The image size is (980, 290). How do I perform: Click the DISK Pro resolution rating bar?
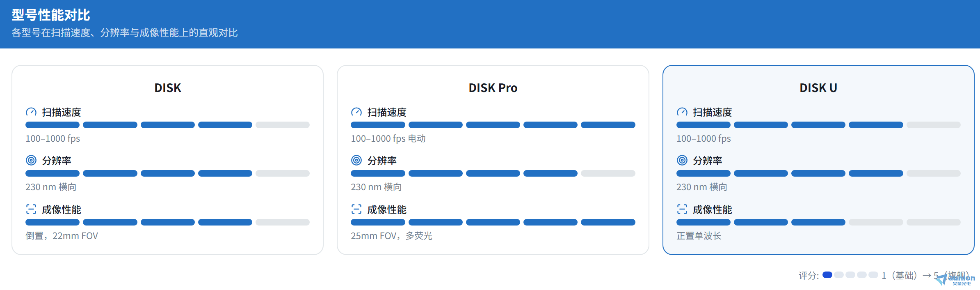click(493, 173)
